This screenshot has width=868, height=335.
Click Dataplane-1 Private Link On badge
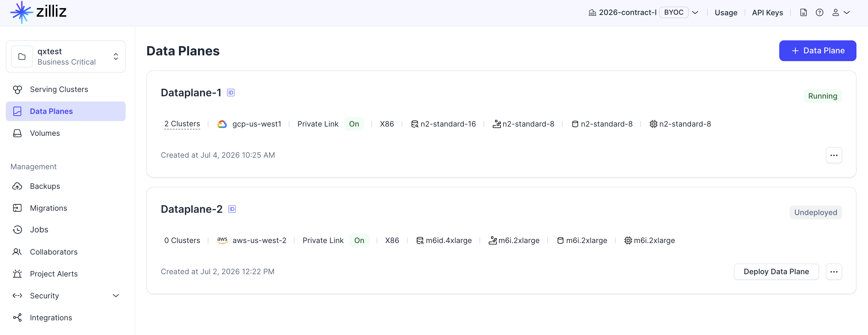[354, 124]
